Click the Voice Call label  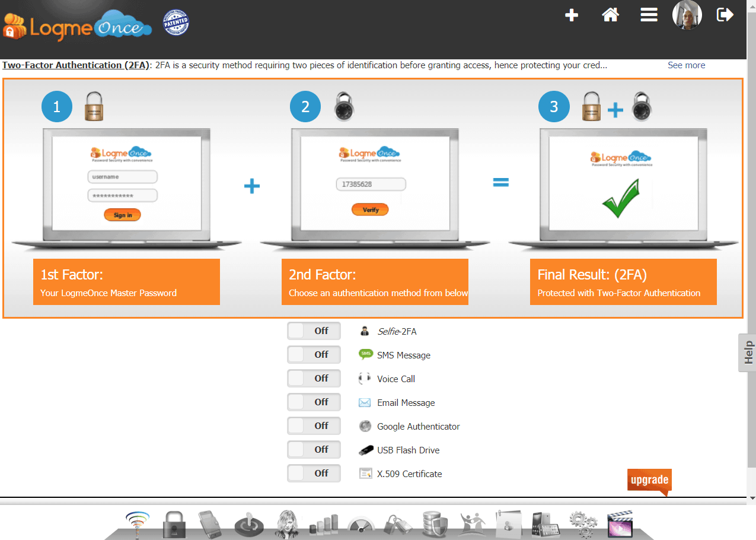(x=396, y=379)
